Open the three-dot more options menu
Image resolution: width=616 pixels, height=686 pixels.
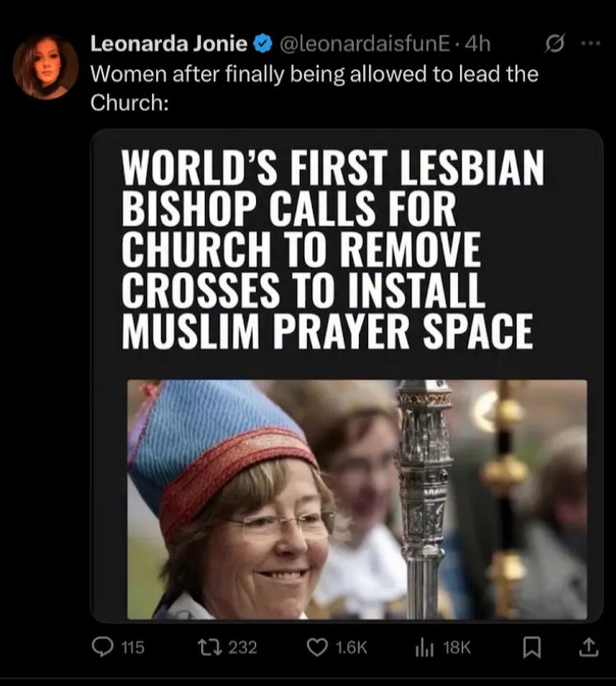pyautogui.click(x=591, y=44)
